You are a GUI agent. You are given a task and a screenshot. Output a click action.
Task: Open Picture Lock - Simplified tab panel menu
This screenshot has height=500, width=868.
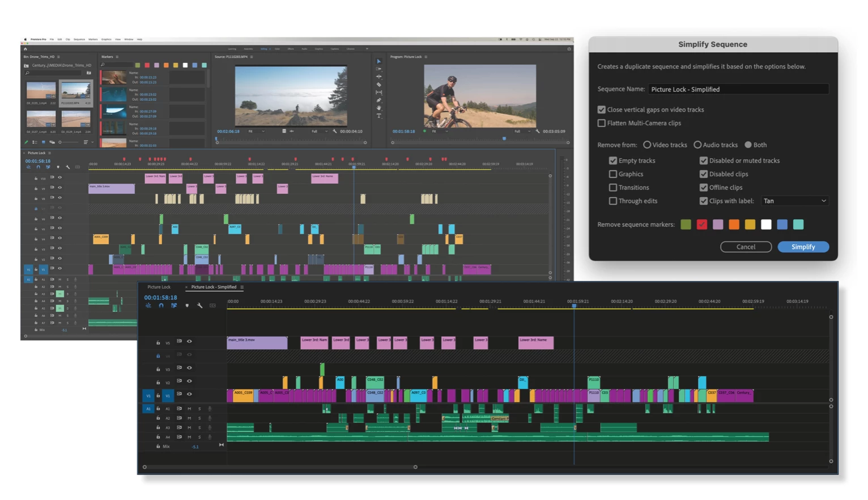tap(242, 287)
